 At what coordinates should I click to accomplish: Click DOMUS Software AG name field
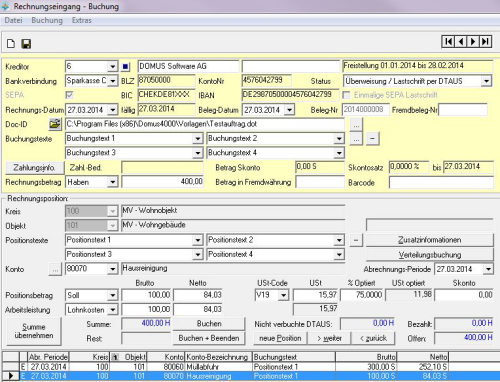click(188, 66)
